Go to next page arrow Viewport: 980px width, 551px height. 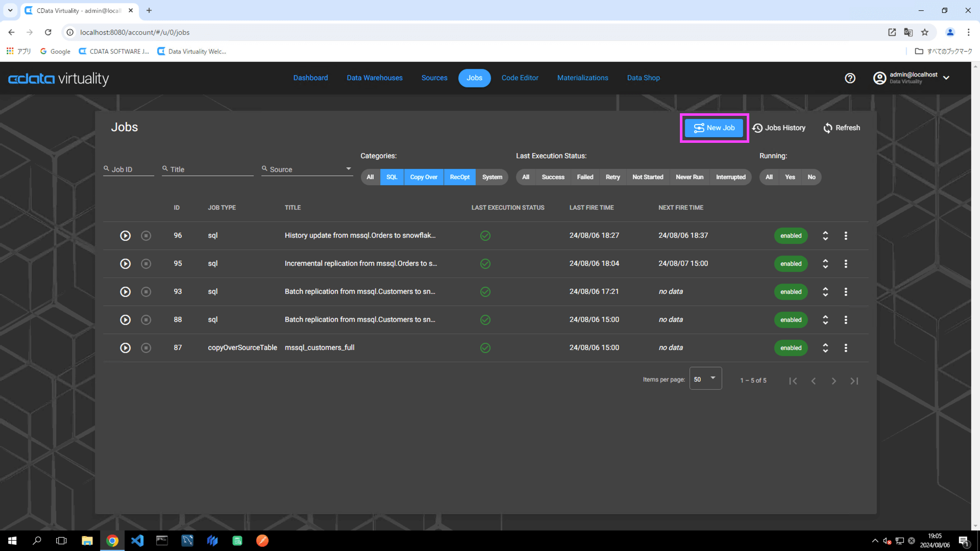coord(834,381)
